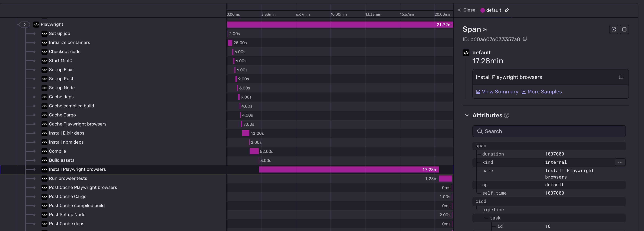
Task: Click the op attribute value default
Action: (x=554, y=185)
